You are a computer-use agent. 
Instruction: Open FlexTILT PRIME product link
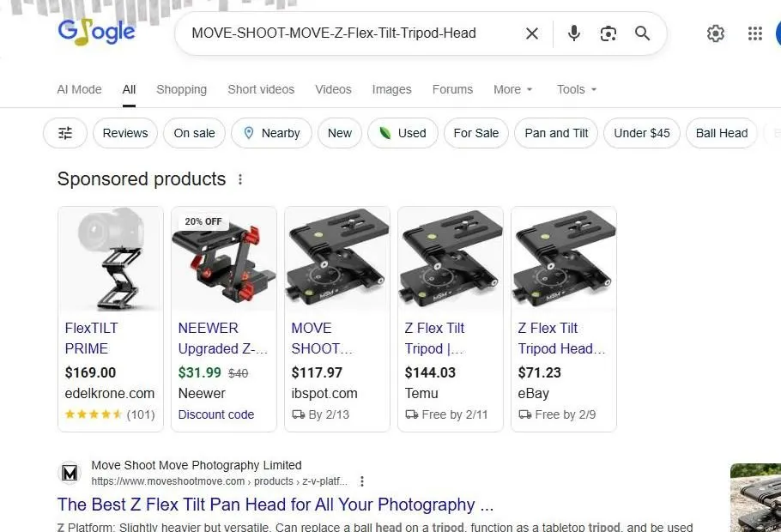click(x=92, y=338)
